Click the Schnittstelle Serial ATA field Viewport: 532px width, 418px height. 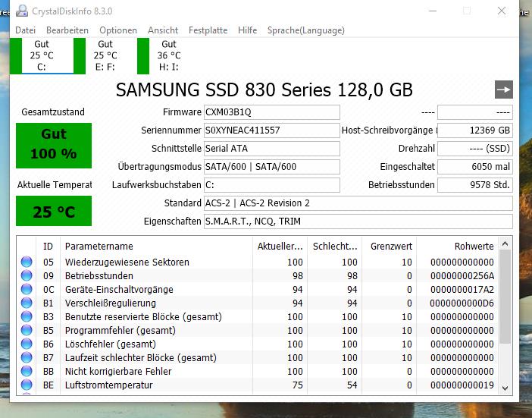(272, 149)
